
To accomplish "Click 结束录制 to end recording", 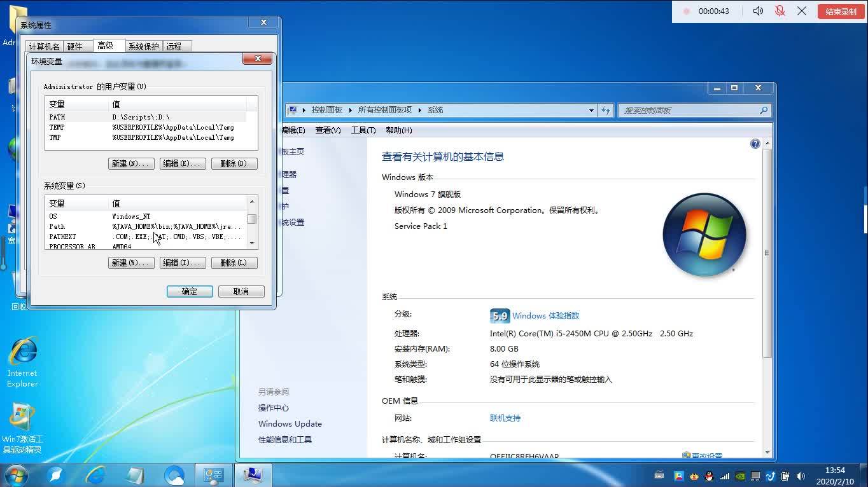I will 841,11.
